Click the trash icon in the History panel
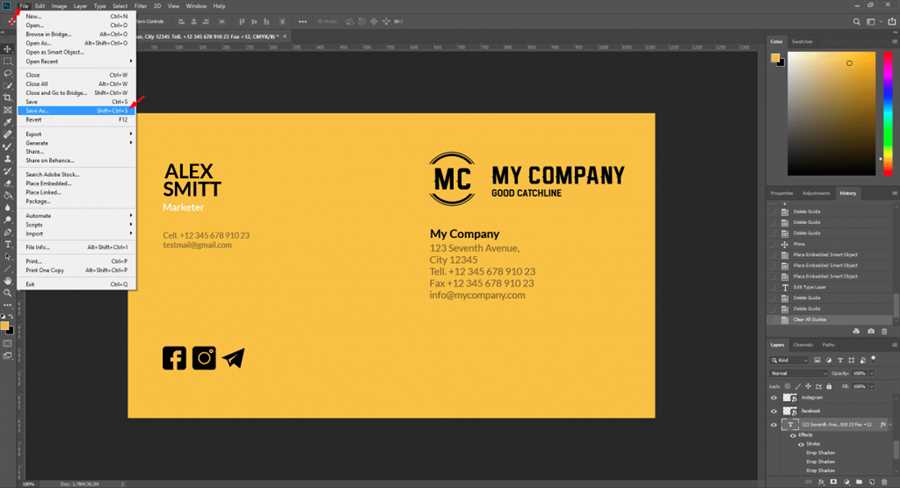This screenshot has height=488, width=900. (x=885, y=331)
